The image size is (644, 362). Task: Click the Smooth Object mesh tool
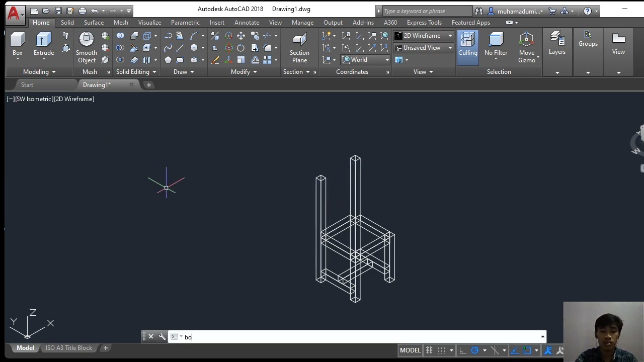click(87, 48)
